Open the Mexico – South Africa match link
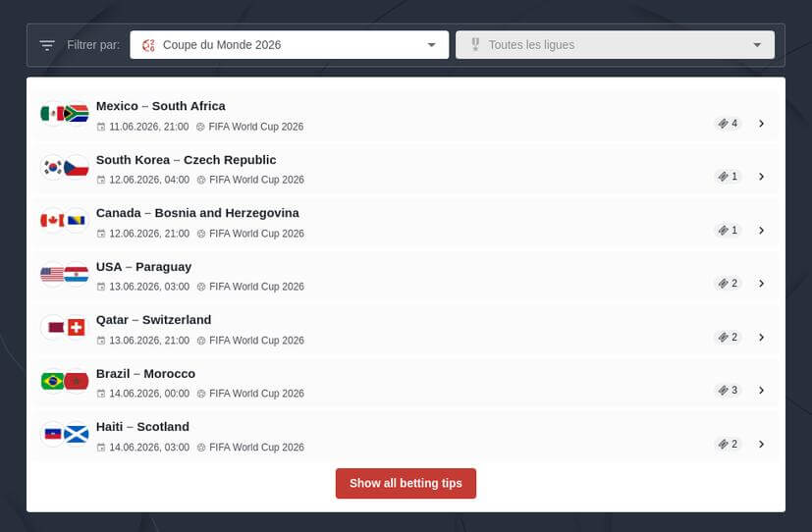This screenshot has height=532, width=812. click(x=161, y=106)
